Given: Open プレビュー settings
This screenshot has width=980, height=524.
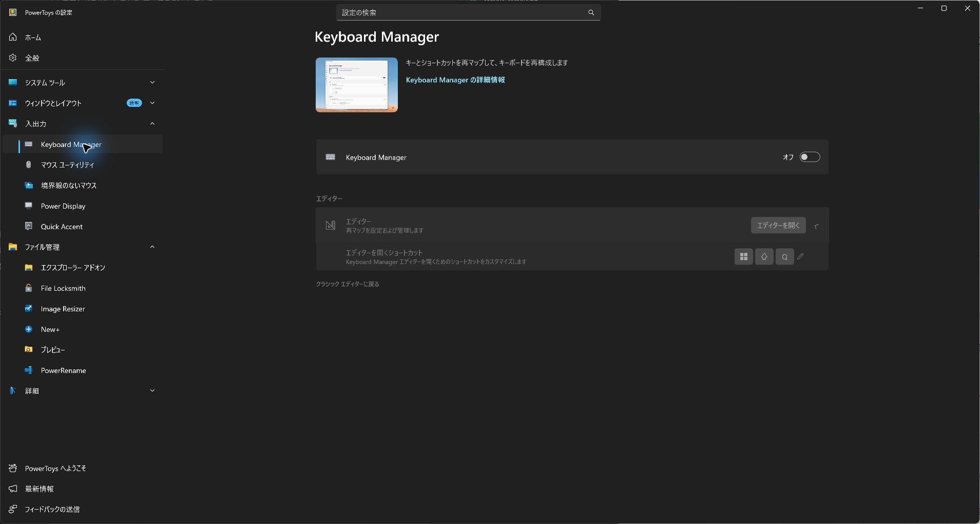Looking at the screenshot, I should [x=82, y=350].
